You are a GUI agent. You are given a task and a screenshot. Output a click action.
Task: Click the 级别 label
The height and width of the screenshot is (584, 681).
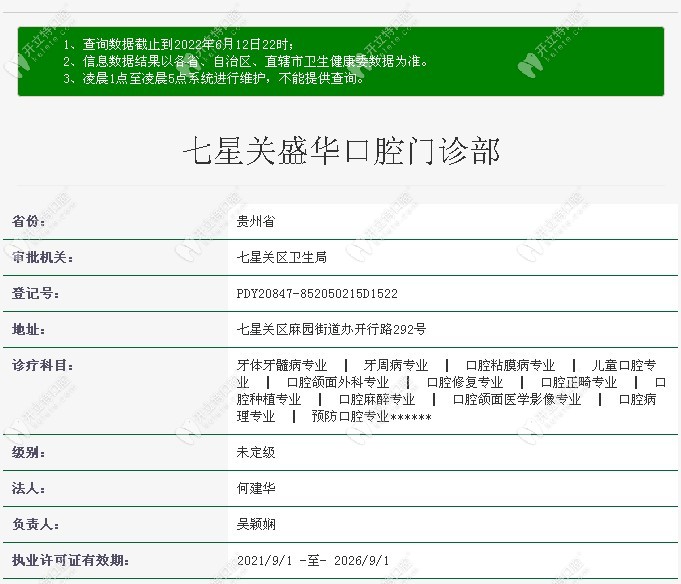tap(29, 452)
